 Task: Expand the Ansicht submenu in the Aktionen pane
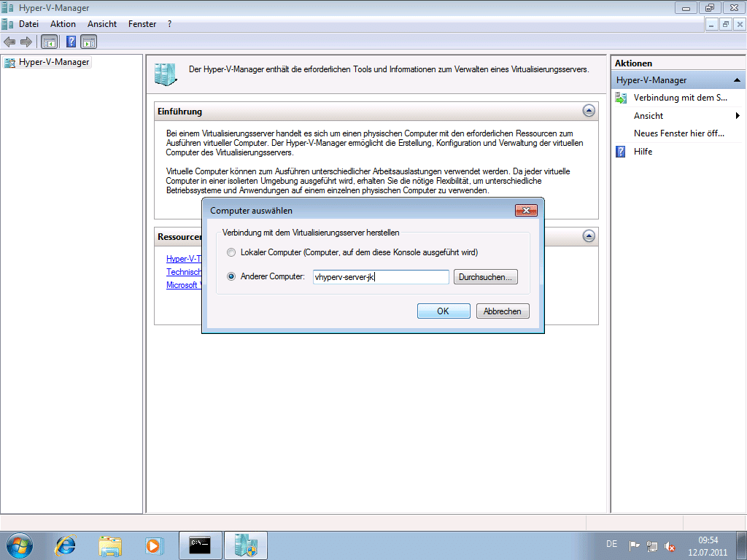tap(738, 116)
